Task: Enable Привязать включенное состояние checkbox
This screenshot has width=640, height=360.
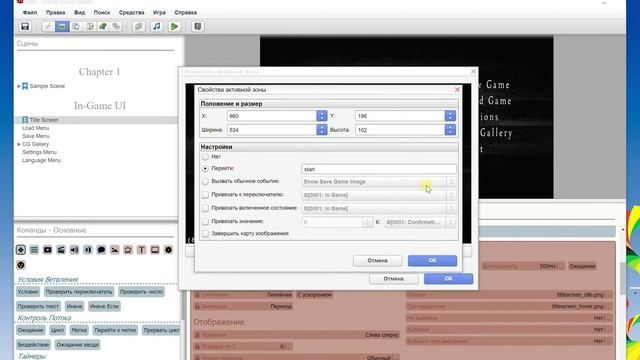Action: pyautogui.click(x=205, y=208)
